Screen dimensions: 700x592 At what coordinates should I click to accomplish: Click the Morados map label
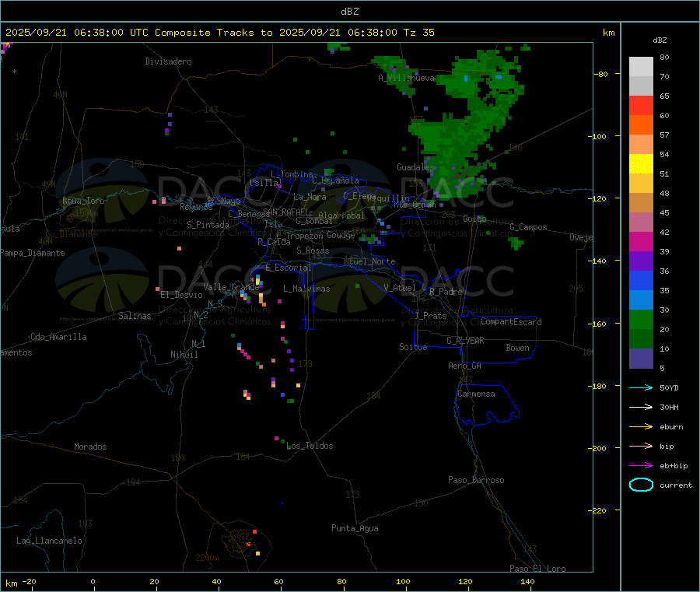click(91, 447)
